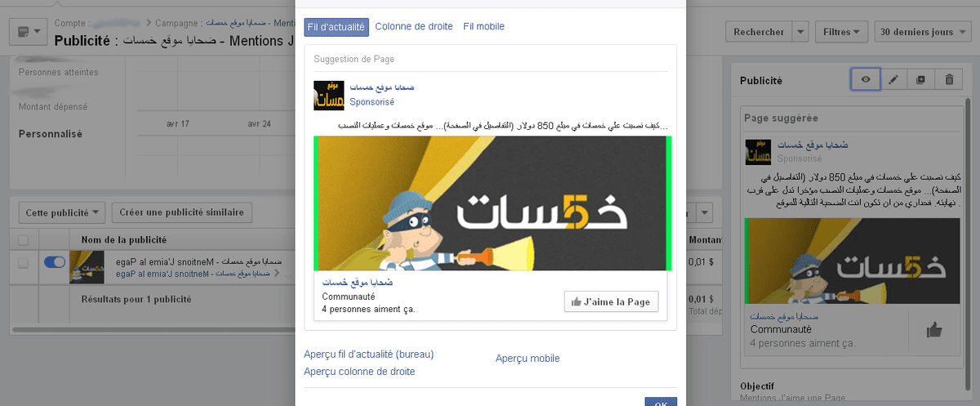Toggle the ad on/off switch
The width and height of the screenshot is (980, 406).
tap(55, 262)
